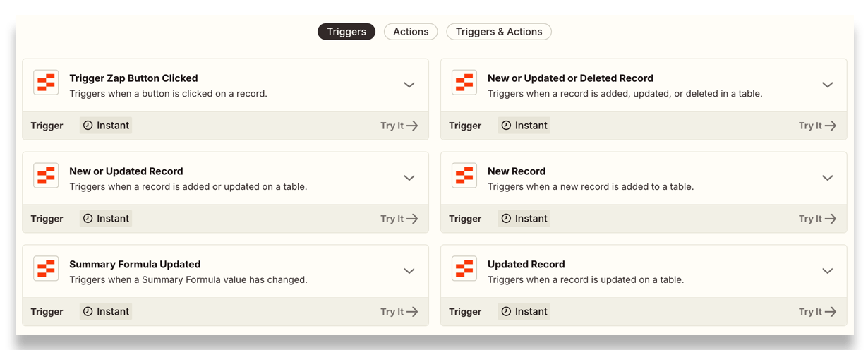Image resolution: width=868 pixels, height=350 pixels.
Task: Expand the New Record trigger details
Action: pos(828,178)
